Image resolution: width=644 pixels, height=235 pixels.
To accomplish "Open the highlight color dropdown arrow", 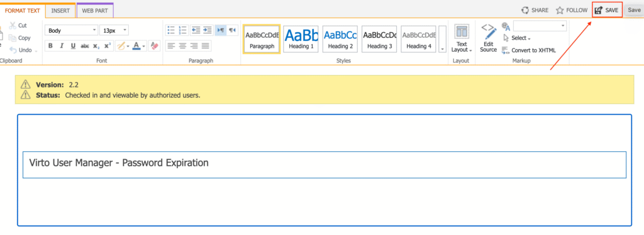I will pyautogui.click(x=128, y=46).
